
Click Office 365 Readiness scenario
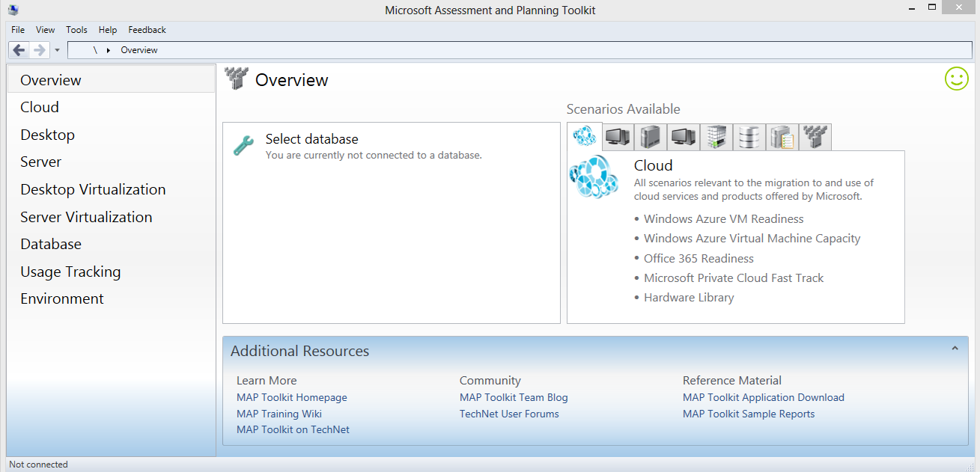pos(699,258)
